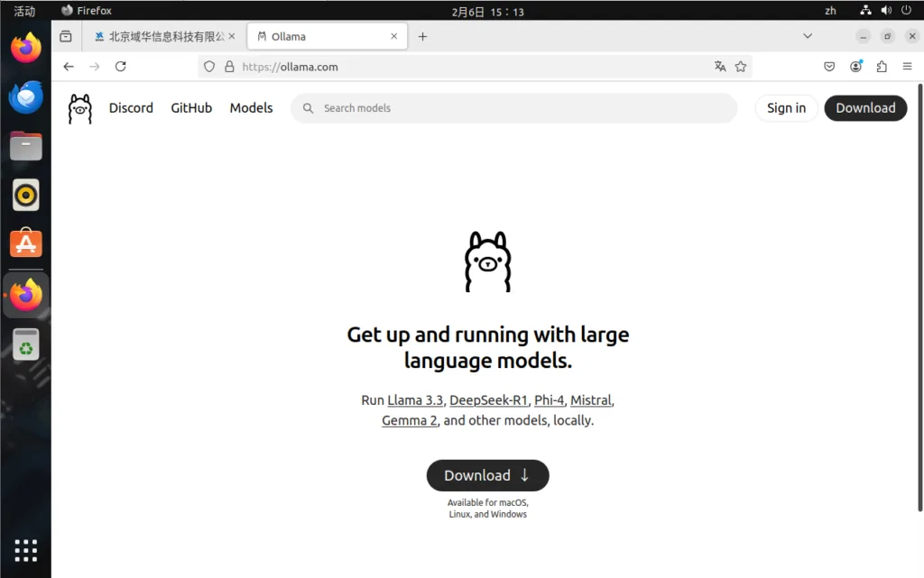Close the Ollama tab
924x578 pixels.
[x=394, y=36]
